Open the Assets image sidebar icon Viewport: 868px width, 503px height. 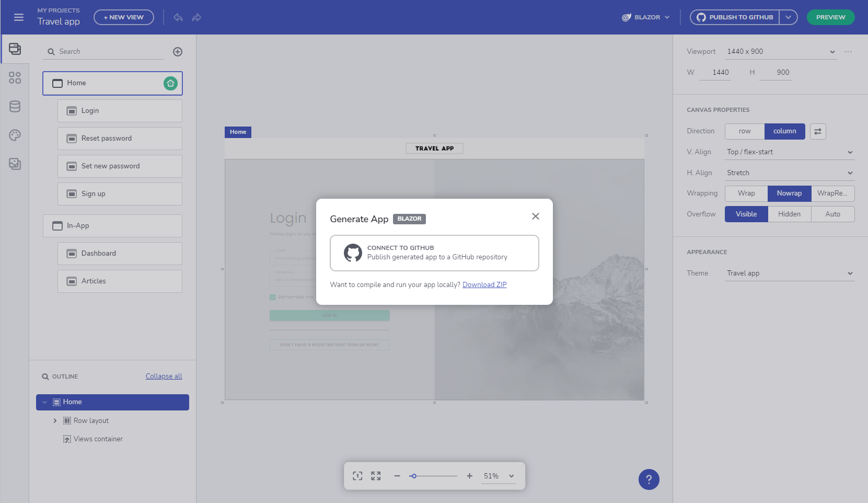pos(15,164)
